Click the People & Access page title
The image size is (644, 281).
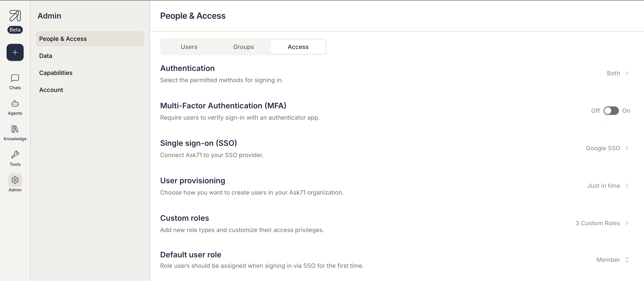(193, 16)
